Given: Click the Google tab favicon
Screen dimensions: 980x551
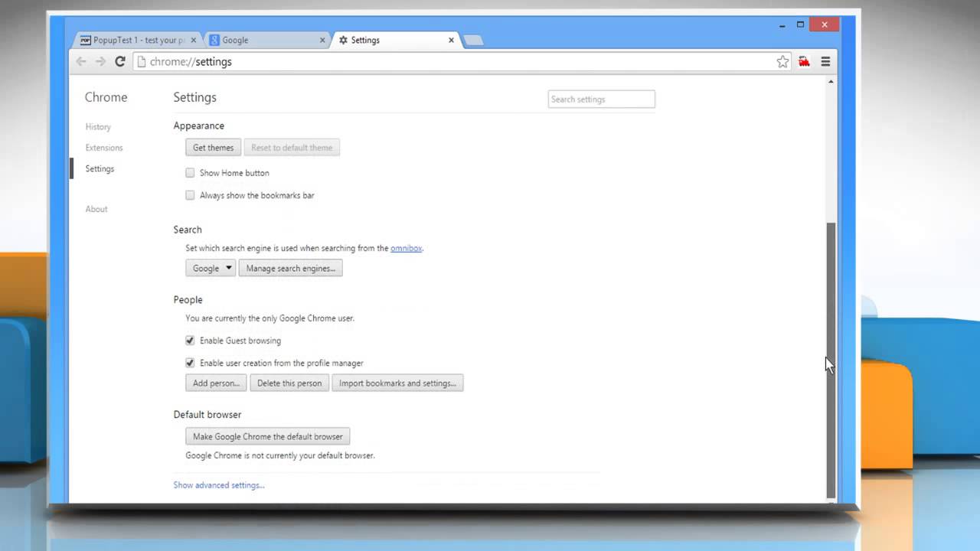Looking at the screenshot, I should 215,40.
